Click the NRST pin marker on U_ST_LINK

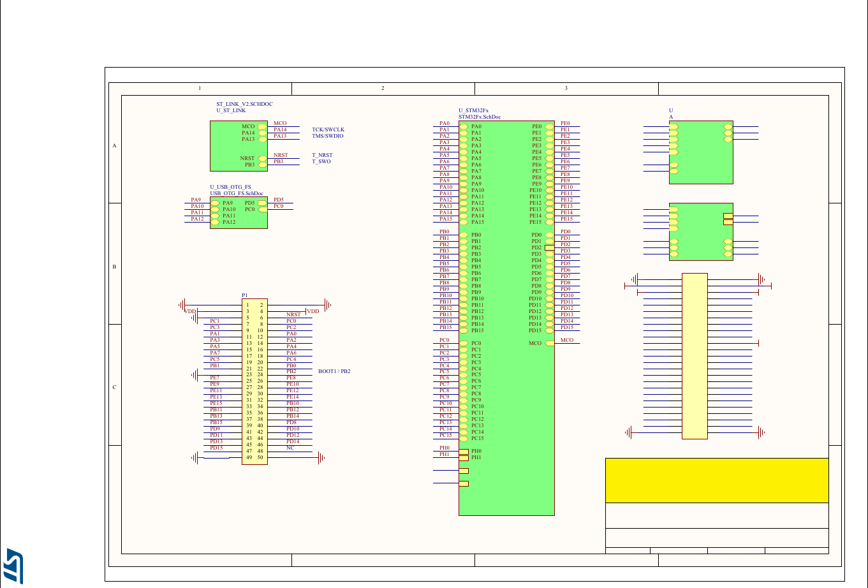261,157
